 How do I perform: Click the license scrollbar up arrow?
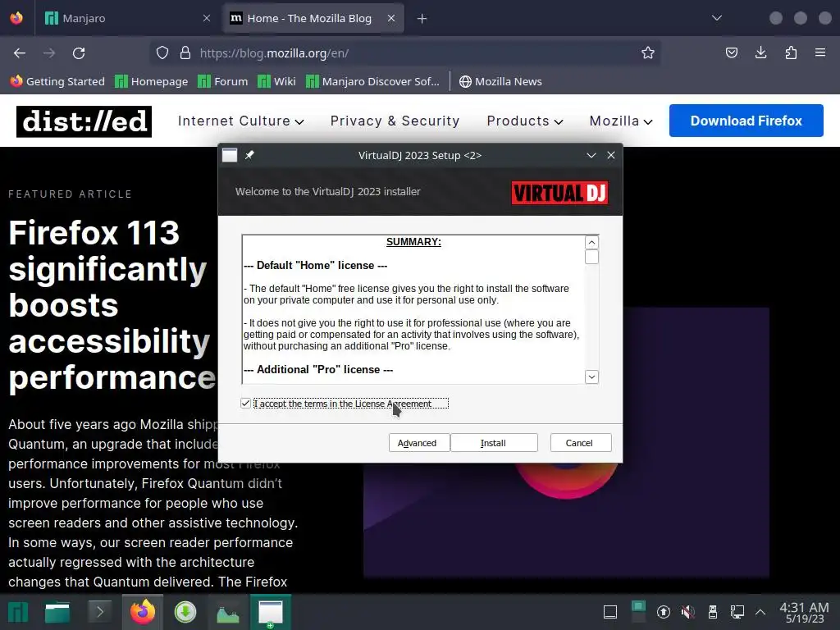coord(591,242)
